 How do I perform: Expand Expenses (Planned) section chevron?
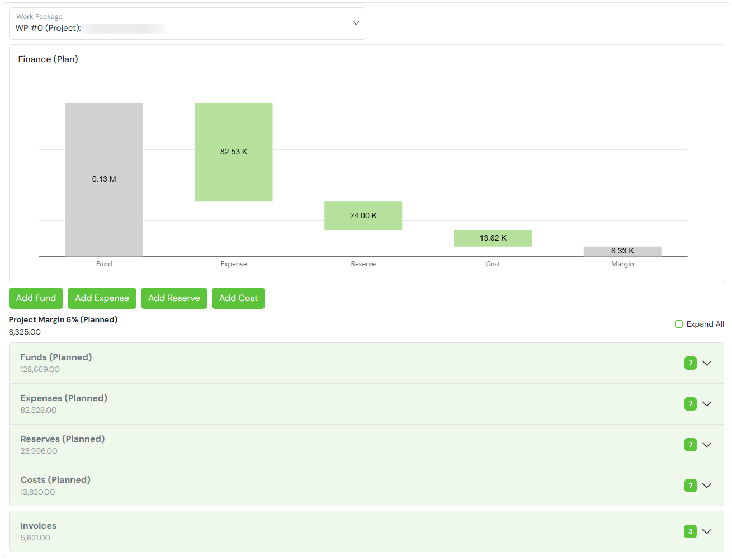[x=707, y=404]
